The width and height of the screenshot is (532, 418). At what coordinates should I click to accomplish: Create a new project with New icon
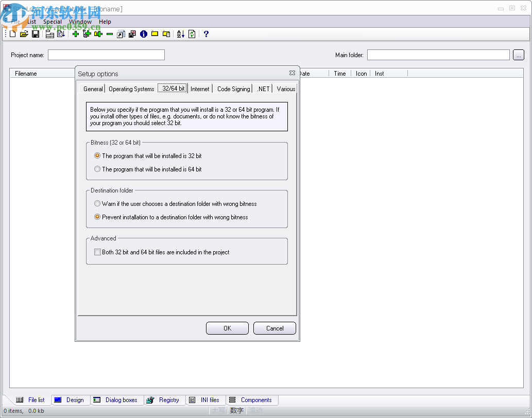(12, 34)
